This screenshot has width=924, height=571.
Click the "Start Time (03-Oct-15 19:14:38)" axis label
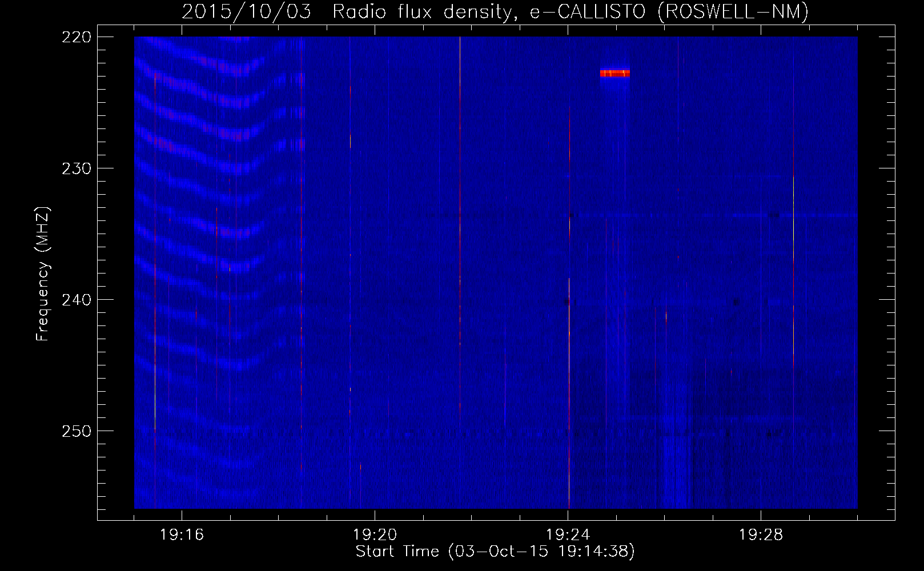pos(495,552)
